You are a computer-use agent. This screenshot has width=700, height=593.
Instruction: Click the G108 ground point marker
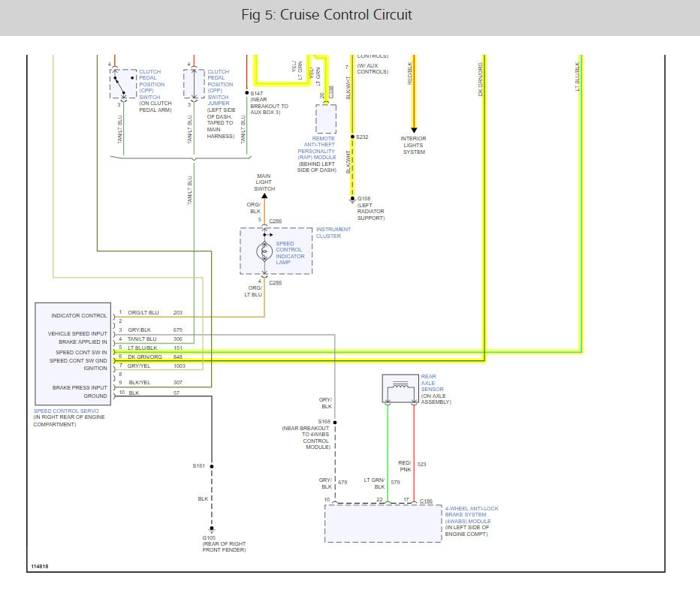click(x=351, y=197)
